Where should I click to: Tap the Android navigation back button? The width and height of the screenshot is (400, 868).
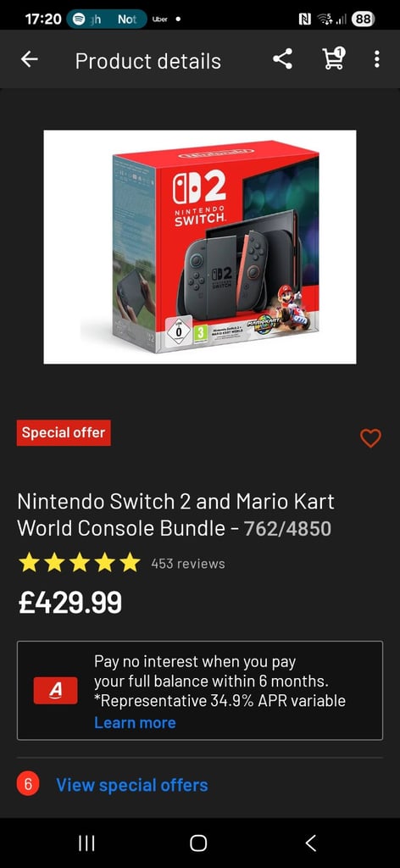click(x=311, y=843)
